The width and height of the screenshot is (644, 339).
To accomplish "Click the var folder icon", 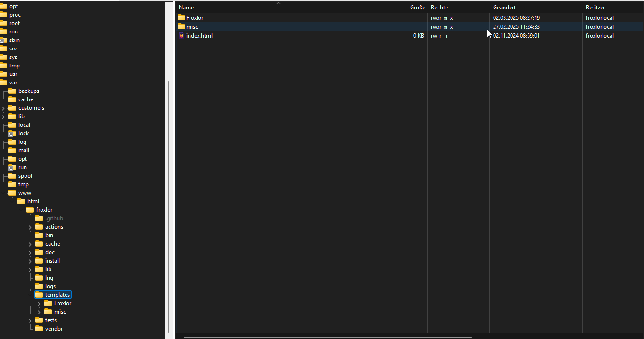I will [x=3, y=83].
